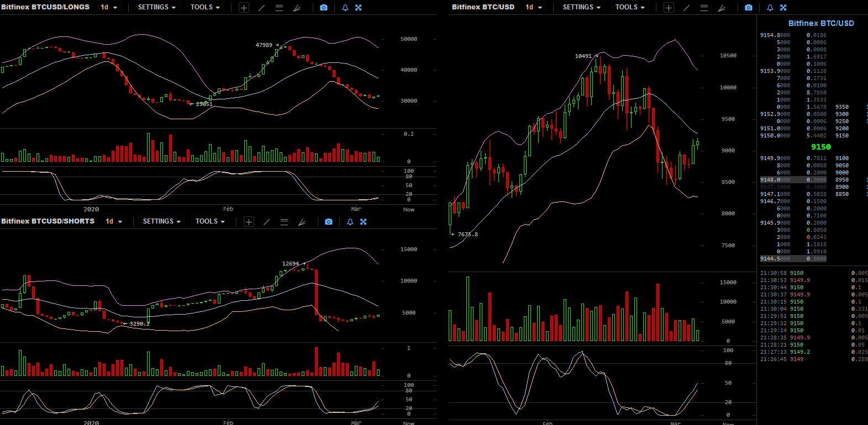The image size is (868, 425).
Task: Select the 9147.1 bid row in order book
Action: click(793, 194)
